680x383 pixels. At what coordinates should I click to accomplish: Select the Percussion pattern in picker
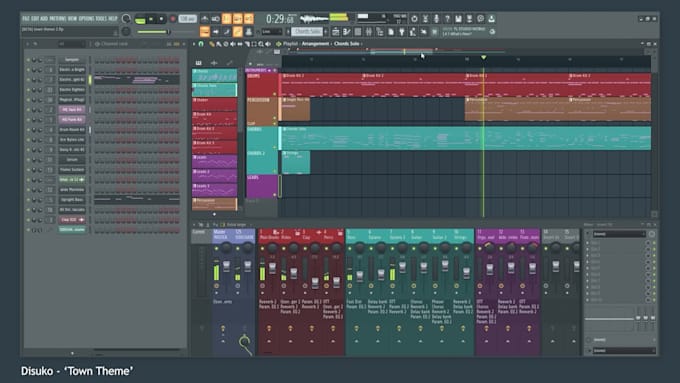[215, 204]
